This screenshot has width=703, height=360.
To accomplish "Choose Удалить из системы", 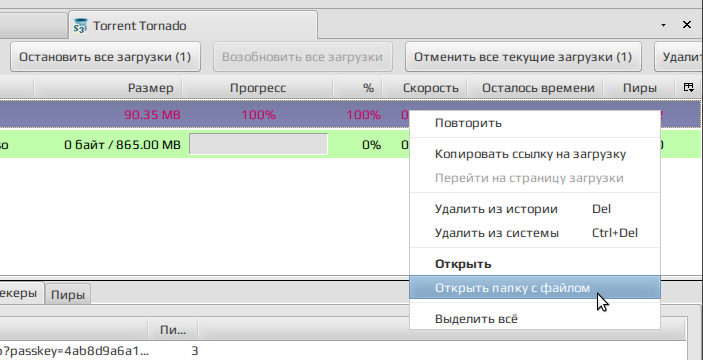I will click(534, 233).
